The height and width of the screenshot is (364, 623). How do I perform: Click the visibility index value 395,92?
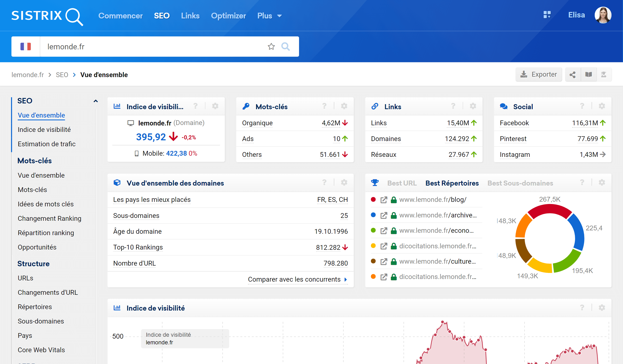(151, 137)
